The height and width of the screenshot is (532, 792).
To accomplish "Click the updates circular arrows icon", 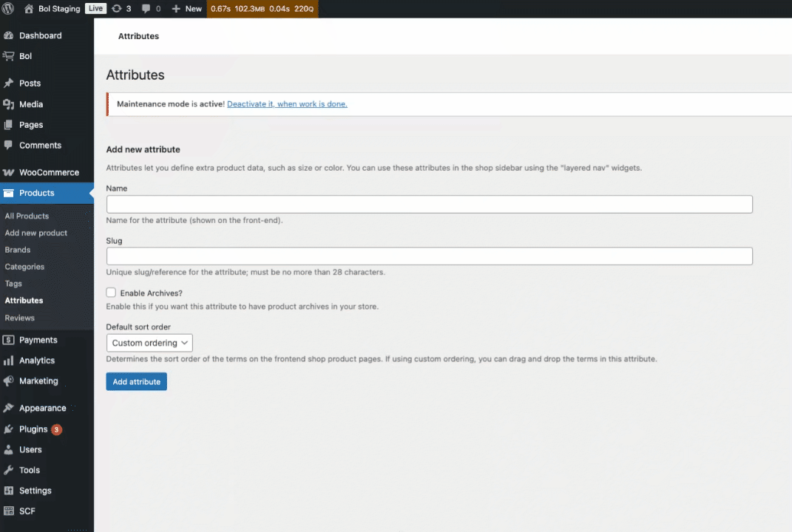I will pos(117,9).
